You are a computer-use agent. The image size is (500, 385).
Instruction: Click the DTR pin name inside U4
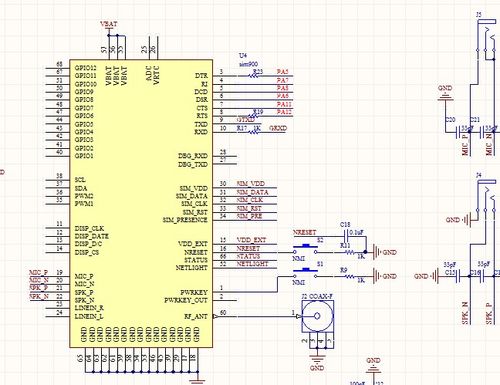(x=201, y=76)
